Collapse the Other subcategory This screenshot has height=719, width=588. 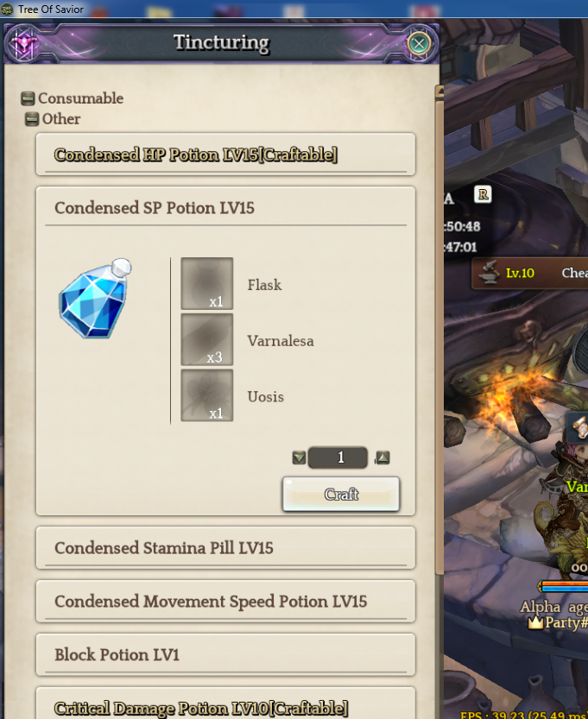pos(32,119)
